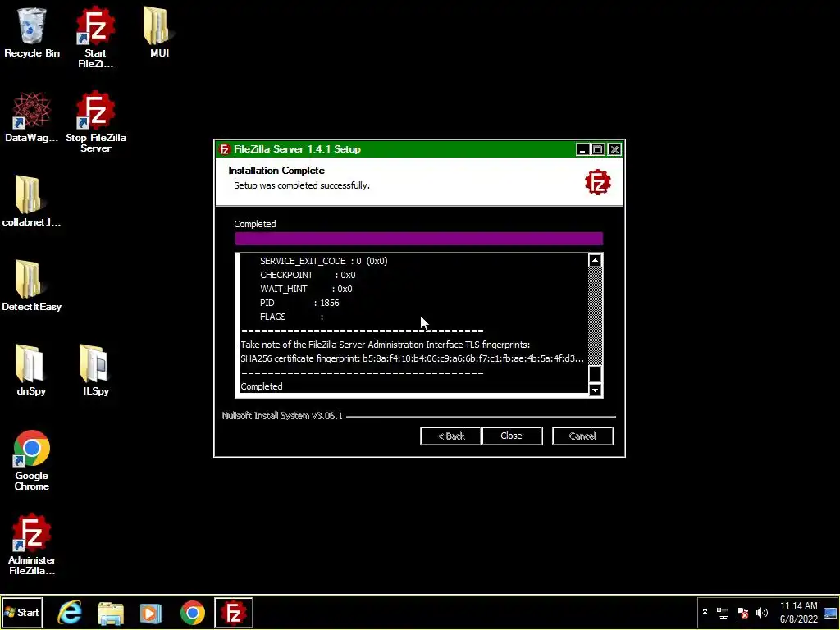The width and height of the screenshot is (840, 630).
Task: Select the SERVICE_EXIT_CODE log line
Action: click(323, 261)
